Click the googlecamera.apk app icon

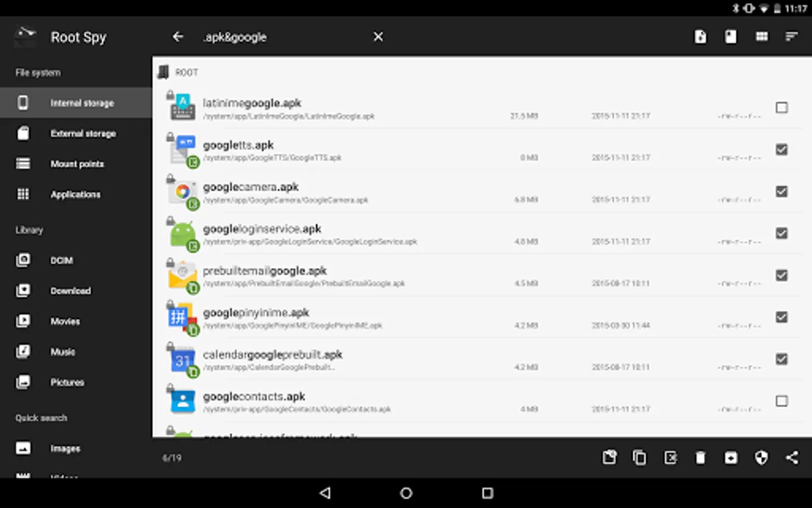click(183, 192)
